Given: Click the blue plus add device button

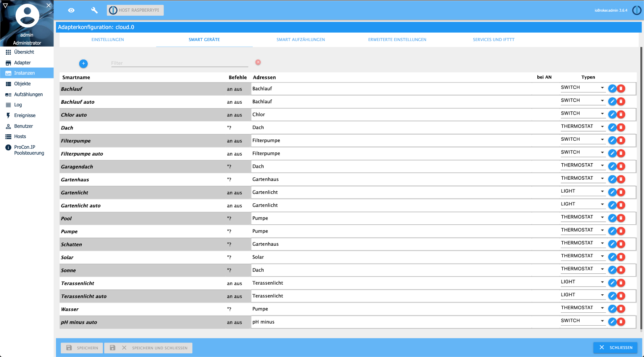Looking at the screenshot, I should [x=83, y=64].
